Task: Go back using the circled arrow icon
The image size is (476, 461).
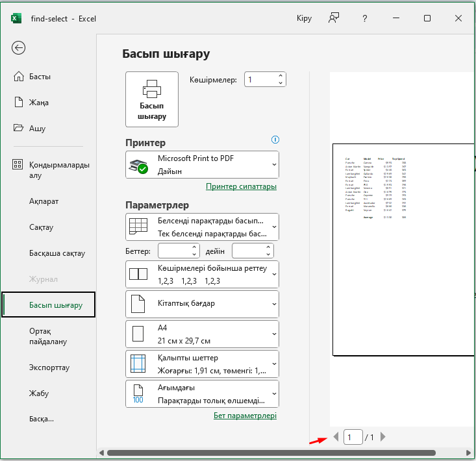Action: 19,47
